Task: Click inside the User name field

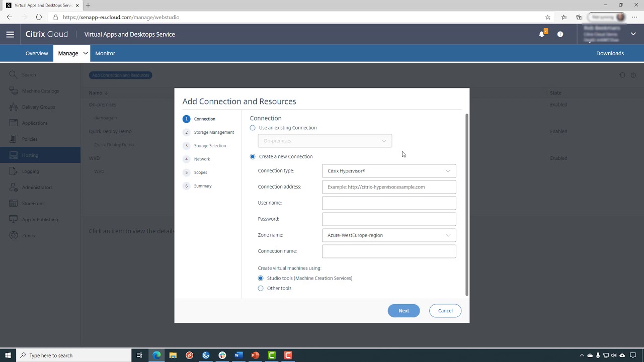Action: click(389, 203)
